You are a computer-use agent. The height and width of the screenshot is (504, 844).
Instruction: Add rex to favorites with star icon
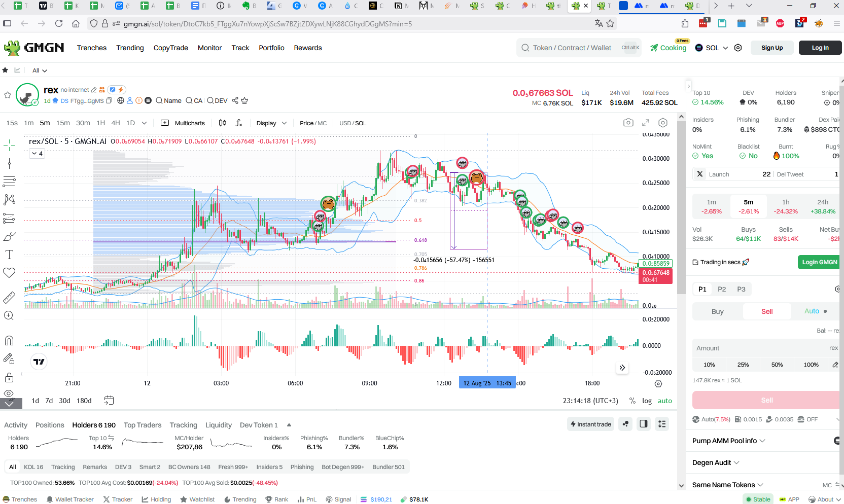(8, 95)
